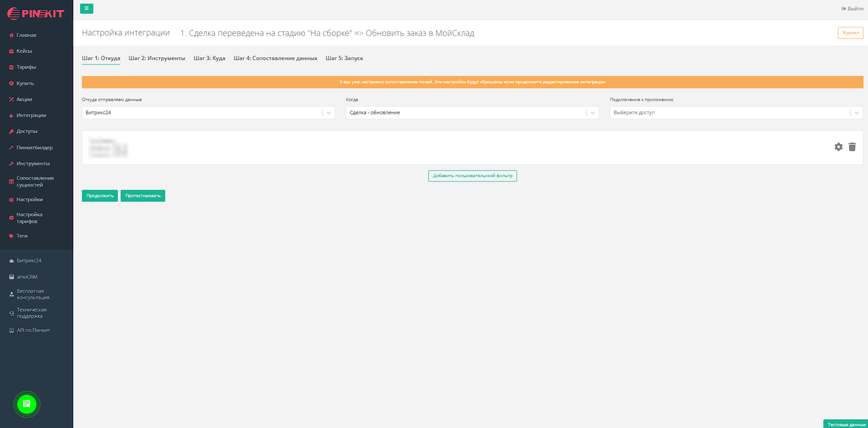Open Пинкитбилдер in sidebar

coord(34,147)
